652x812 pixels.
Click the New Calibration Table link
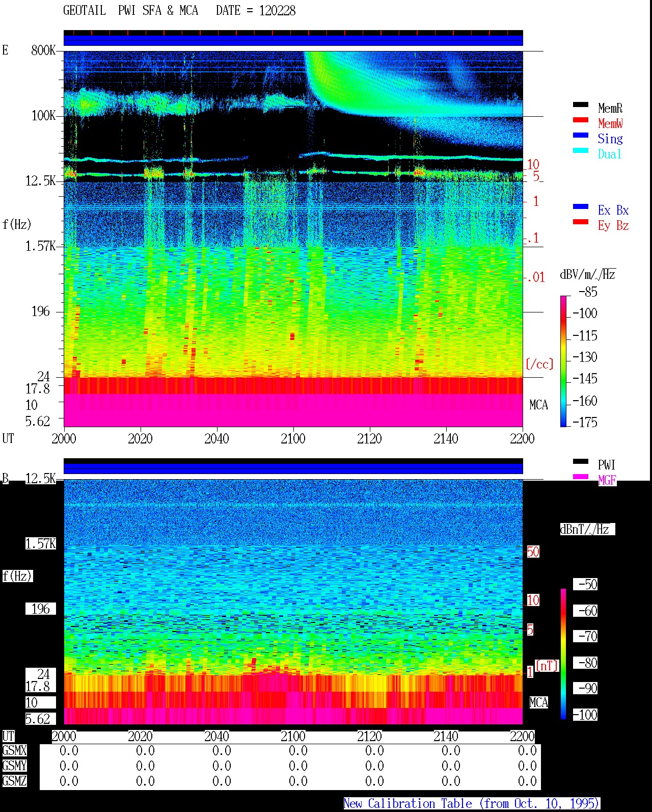click(x=472, y=803)
